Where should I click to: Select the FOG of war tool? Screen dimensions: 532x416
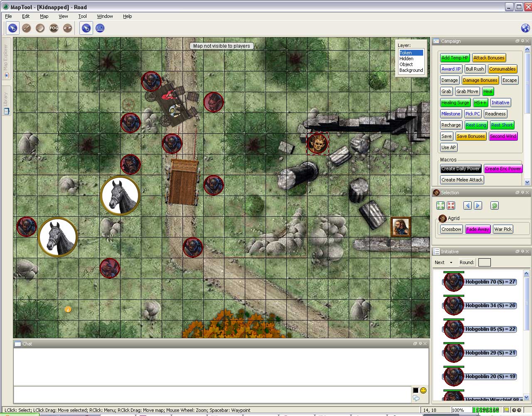click(x=54, y=28)
